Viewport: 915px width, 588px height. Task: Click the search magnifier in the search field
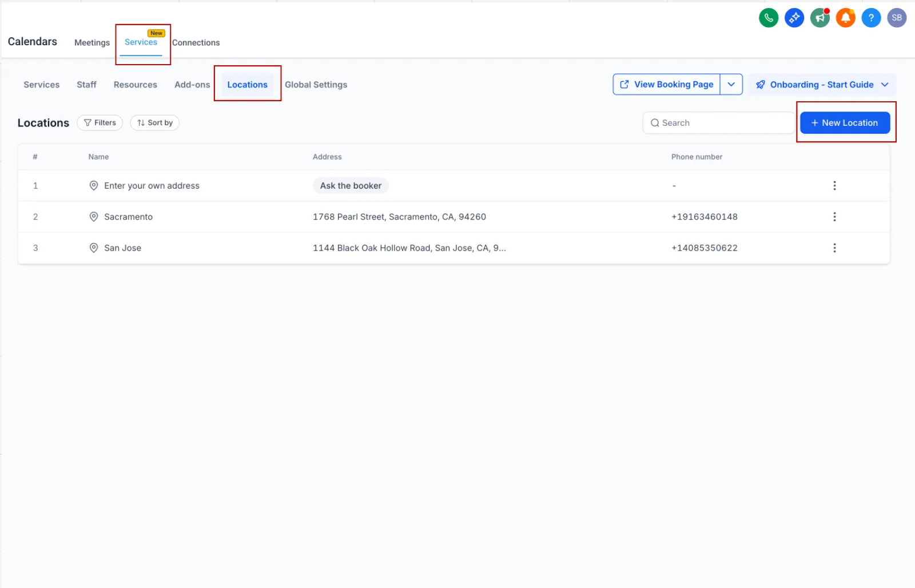coord(655,122)
